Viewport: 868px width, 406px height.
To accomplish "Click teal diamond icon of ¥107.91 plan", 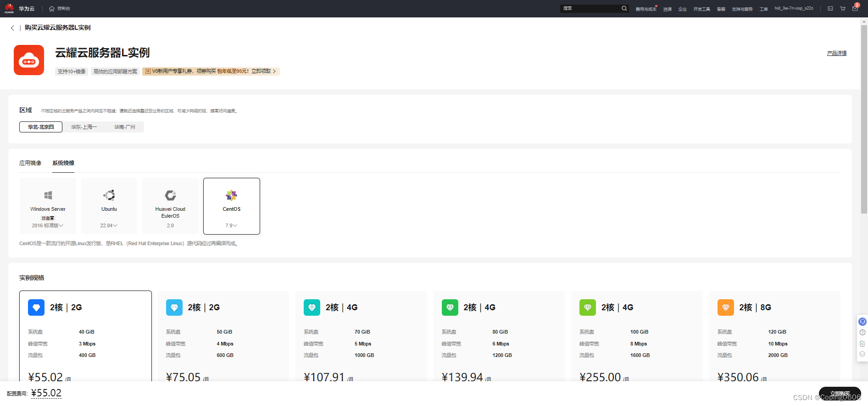I will (312, 307).
